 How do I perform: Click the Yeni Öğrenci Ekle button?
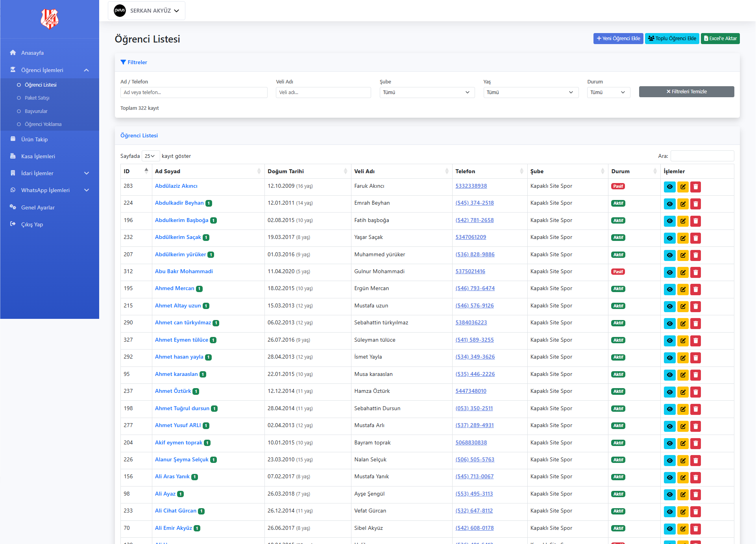618,39
